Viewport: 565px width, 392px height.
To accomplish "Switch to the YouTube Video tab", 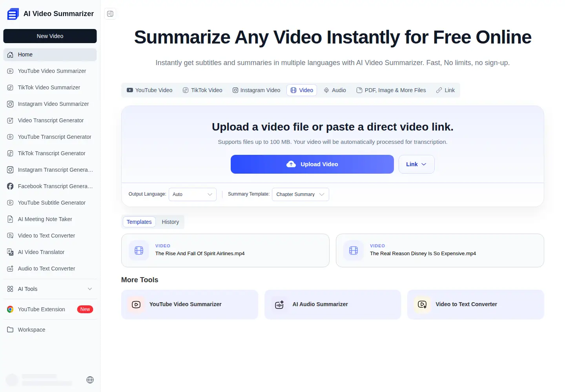I will click(149, 90).
